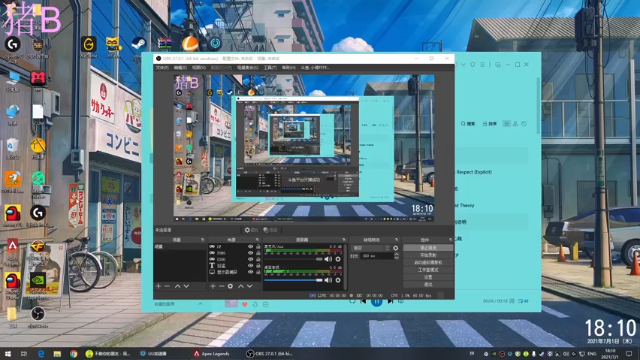
Task: Undock the Audio Mixer panel via header icon
Action: click(344, 240)
